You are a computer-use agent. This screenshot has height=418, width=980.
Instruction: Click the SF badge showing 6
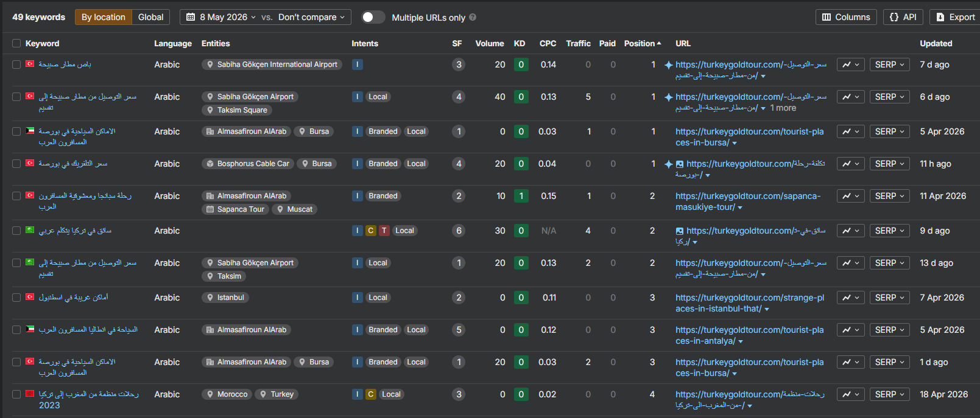click(459, 231)
